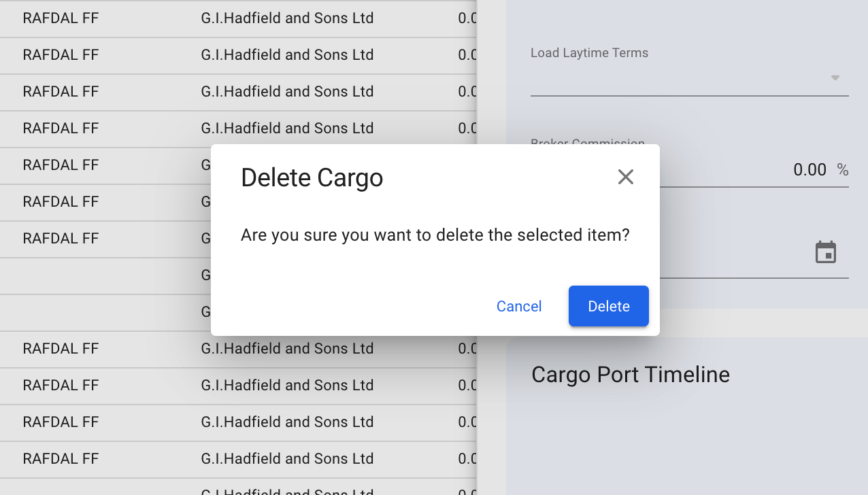Click the Load Laytime Terms label
Image resolution: width=868 pixels, height=495 pixels.
tap(589, 53)
